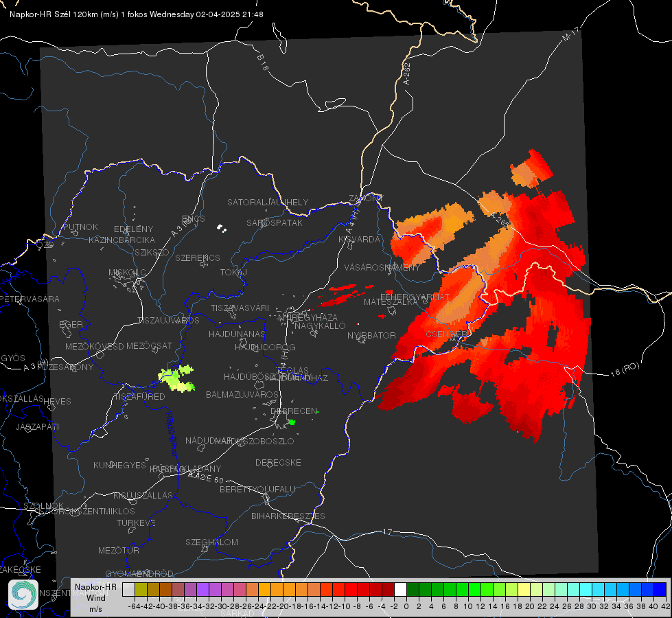
Task: Click the radar title text with date 02-04-2025
Action: (137, 14)
